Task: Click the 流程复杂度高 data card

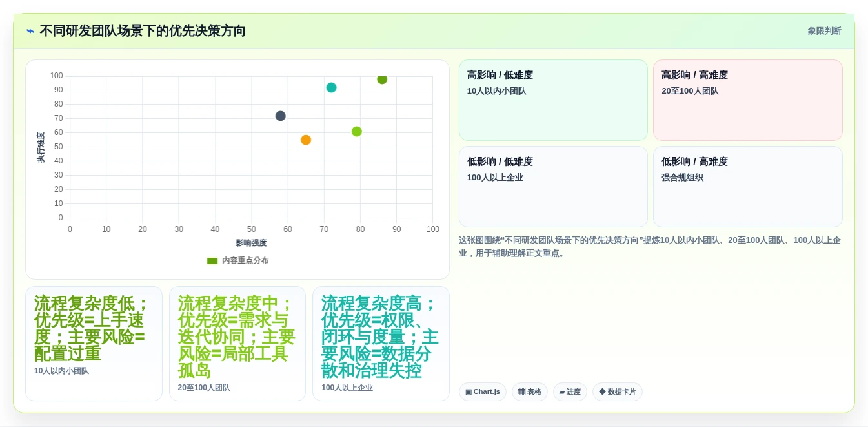Action: (381, 344)
